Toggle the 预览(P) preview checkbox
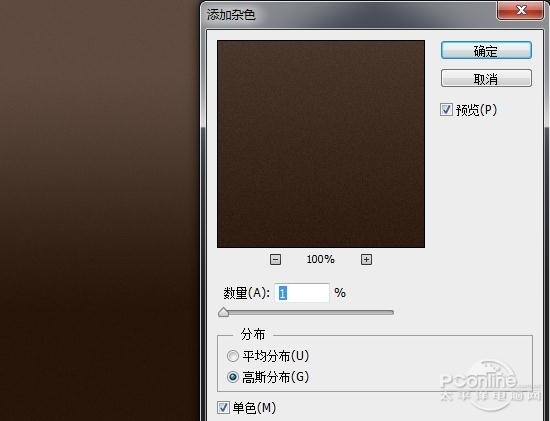The height and width of the screenshot is (421, 550). [446, 109]
